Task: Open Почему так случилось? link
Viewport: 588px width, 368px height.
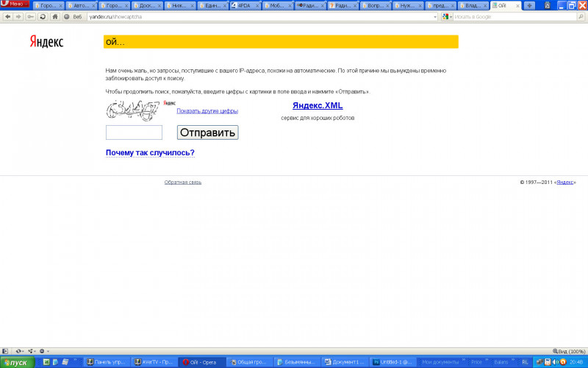Action: pyautogui.click(x=150, y=153)
